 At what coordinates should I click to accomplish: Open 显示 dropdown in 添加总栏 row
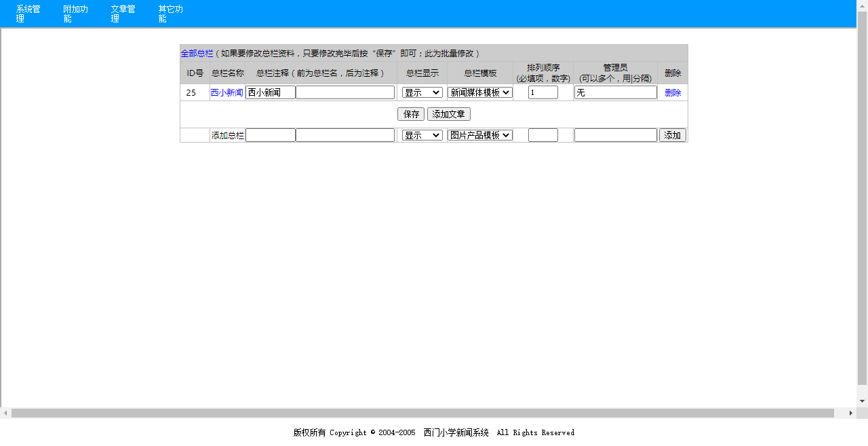pyautogui.click(x=422, y=135)
